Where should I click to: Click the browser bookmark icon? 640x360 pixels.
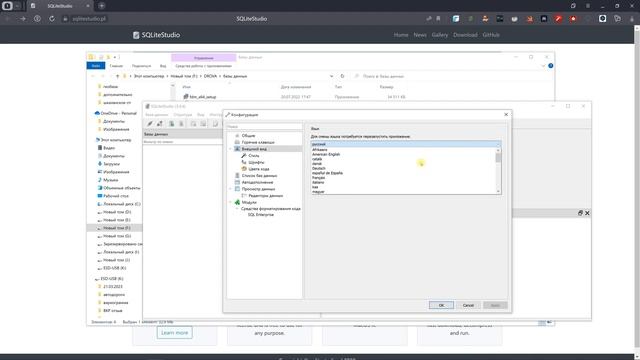point(438,19)
